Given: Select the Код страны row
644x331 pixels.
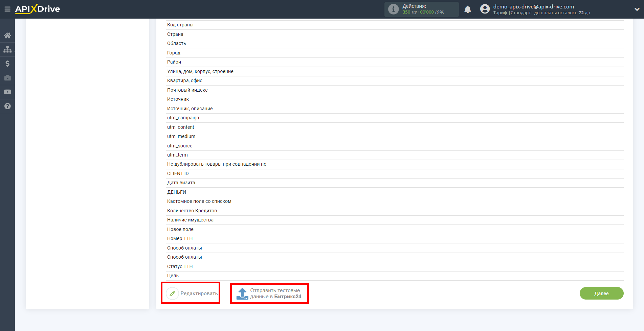Looking at the screenshot, I should pos(395,25).
